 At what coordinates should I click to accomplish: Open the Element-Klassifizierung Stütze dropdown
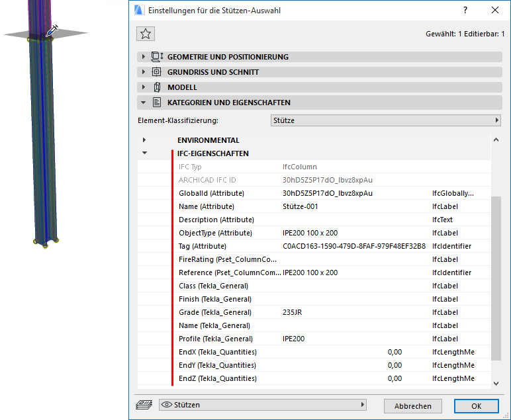(385, 120)
